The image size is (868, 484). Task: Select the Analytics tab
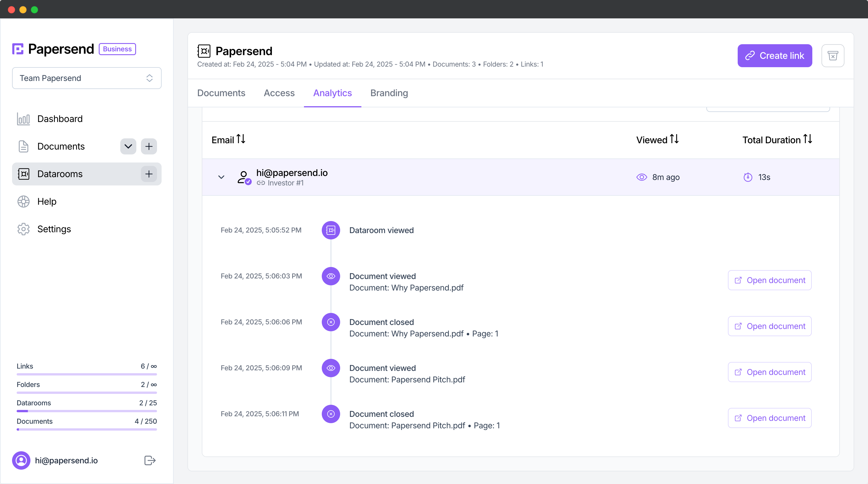332,93
